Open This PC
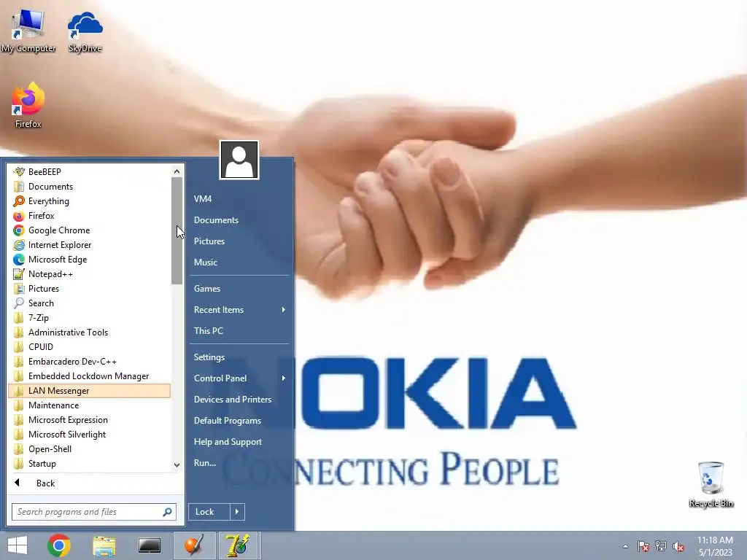Image resolution: width=747 pixels, height=560 pixels. (239, 330)
